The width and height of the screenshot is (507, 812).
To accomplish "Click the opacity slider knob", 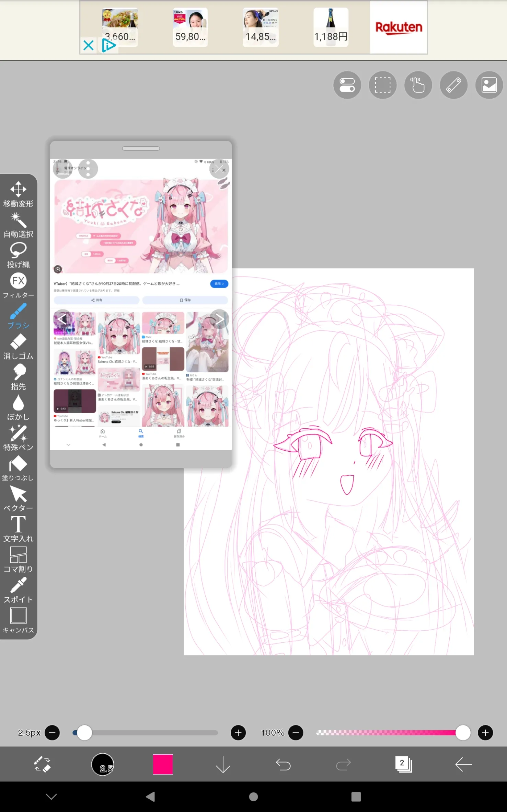I will pyautogui.click(x=463, y=733).
